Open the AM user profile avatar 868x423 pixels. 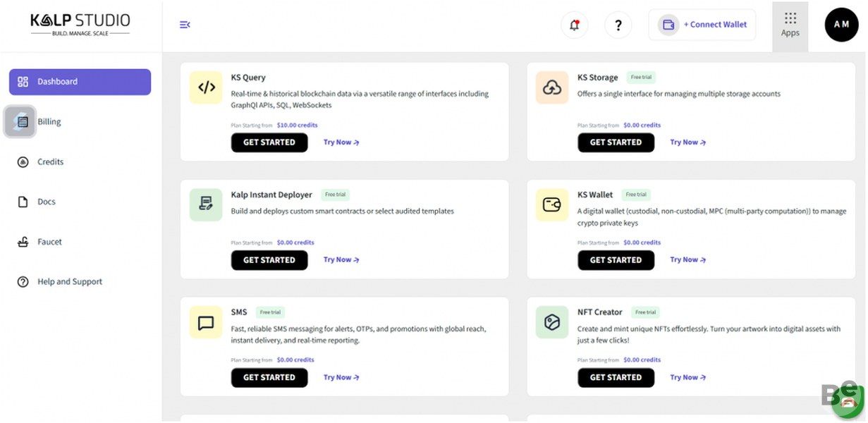[x=841, y=25]
